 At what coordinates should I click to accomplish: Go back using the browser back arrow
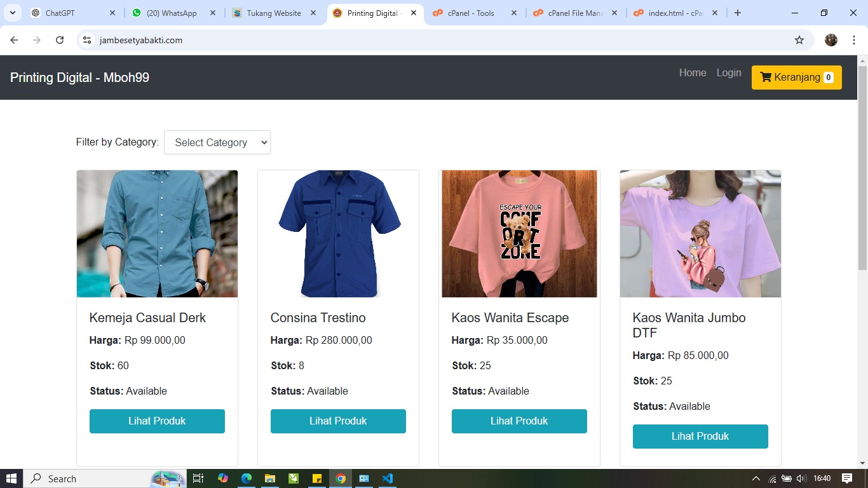(14, 40)
